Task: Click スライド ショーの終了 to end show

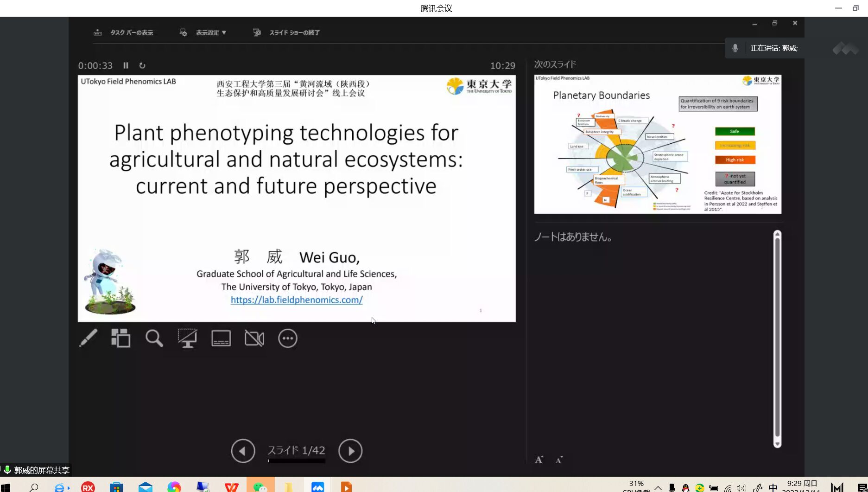Action: (x=287, y=32)
